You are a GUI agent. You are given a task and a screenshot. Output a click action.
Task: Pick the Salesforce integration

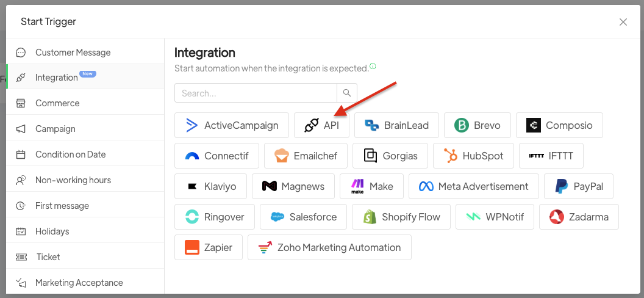pyautogui.click(x=303, y=217)
